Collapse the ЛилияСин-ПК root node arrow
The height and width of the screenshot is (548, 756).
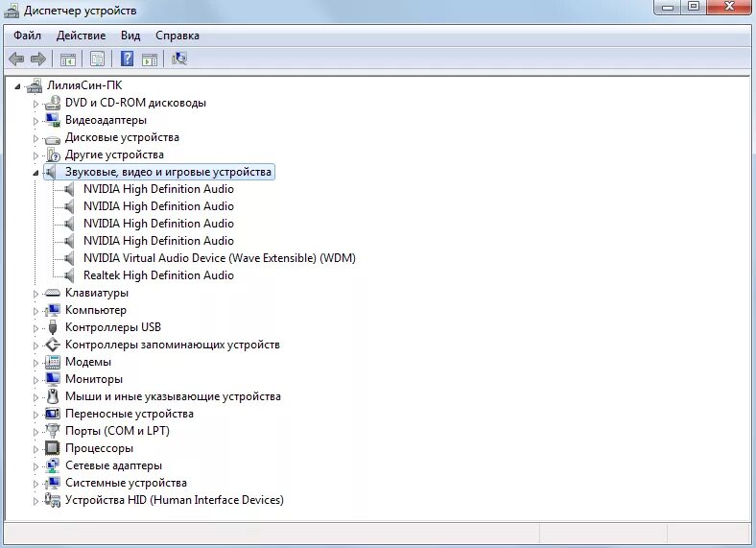[17, 86]
